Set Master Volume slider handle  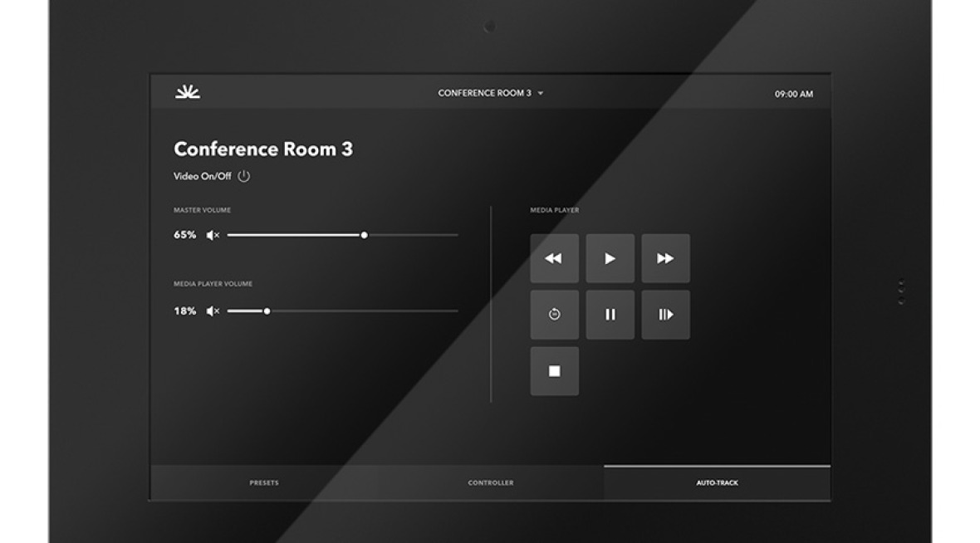[365, 236]
